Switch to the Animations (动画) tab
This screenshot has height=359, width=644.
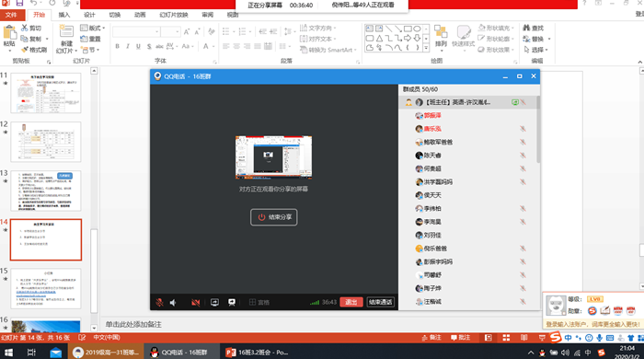140,15
